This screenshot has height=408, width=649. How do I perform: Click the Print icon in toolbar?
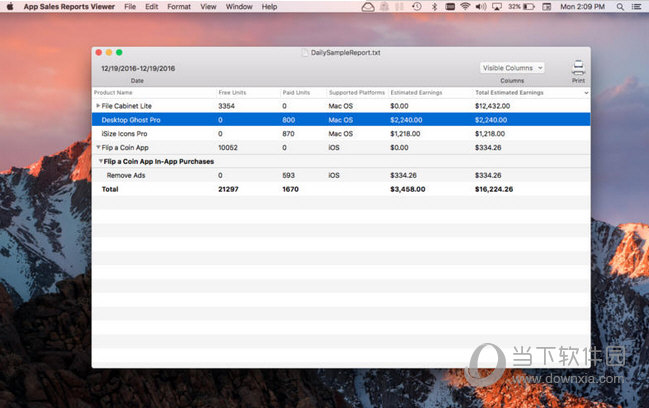click(x=578, y=67)
